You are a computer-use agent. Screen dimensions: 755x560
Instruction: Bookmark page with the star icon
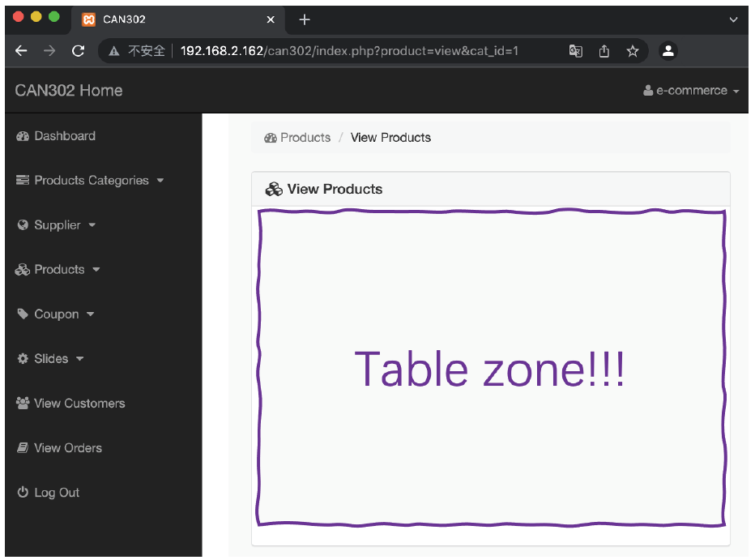coord(632,51)
